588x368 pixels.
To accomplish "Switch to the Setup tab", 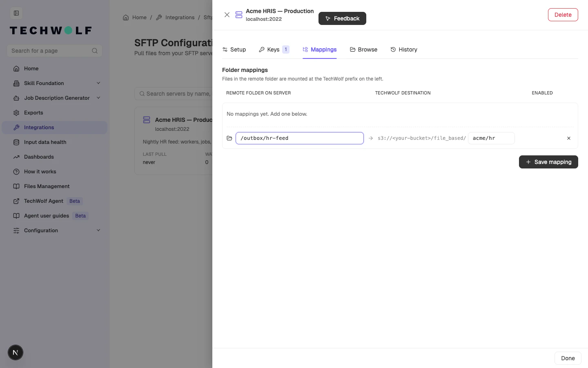I will point(234,49).
